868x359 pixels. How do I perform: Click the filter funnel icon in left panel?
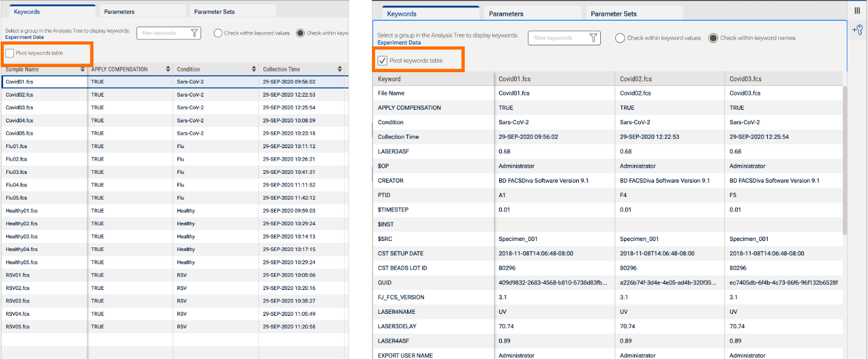point(195,33)
